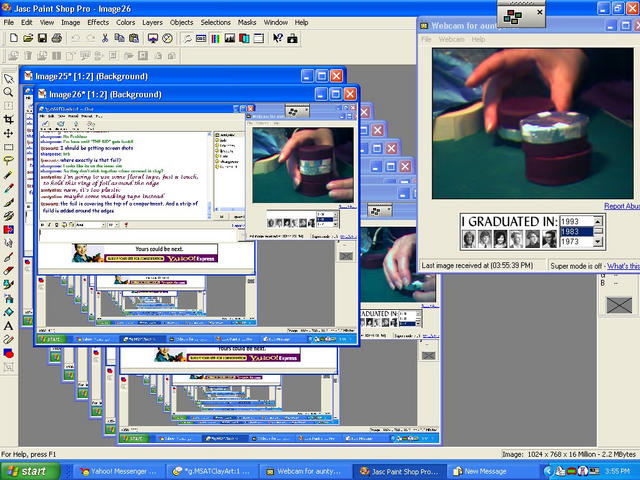This screenshot has height=480, width=640.
Task: Select the Arrow tool in tool palette
Action: pos(8,78)
